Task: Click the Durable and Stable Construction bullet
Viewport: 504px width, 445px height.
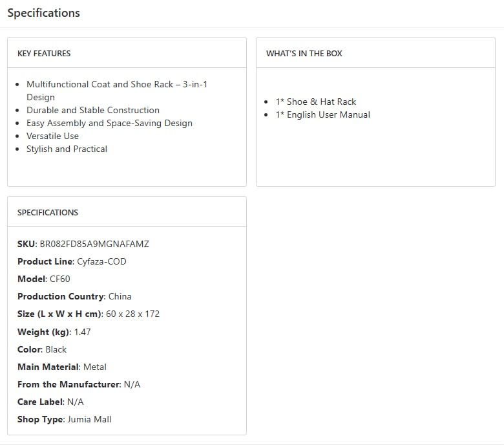Action: click(x=92, y=110)
